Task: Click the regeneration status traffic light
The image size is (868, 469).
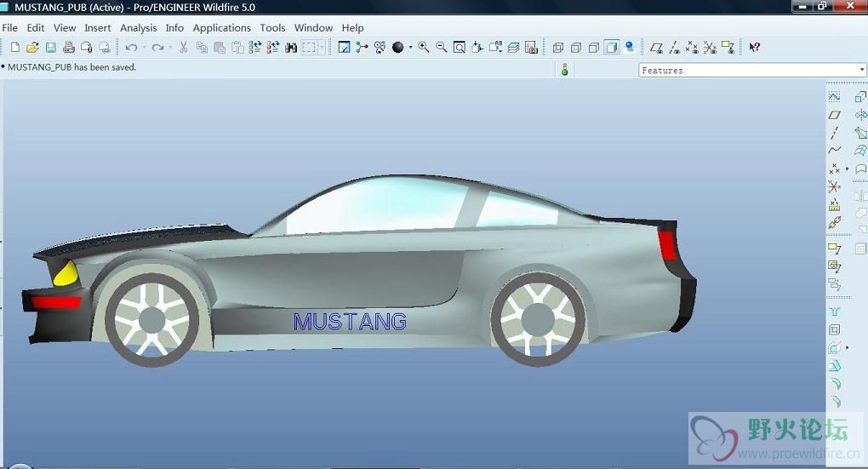Action: pyautogui.click(x=565, y=70)
